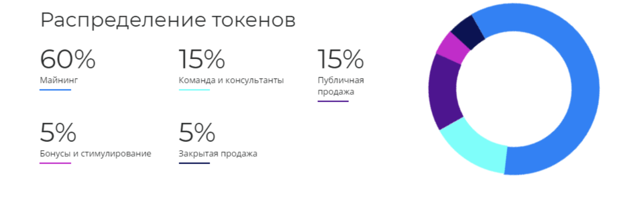This screenshot has width=644, height=211.
Task: Click the purple underline beneath Публичная продажа
Action: (333, 101)
